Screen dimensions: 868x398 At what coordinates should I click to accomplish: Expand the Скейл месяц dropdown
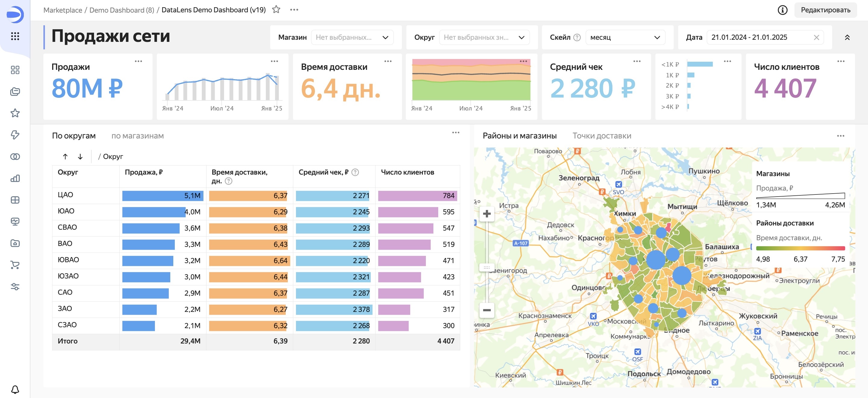coord(625,37)
